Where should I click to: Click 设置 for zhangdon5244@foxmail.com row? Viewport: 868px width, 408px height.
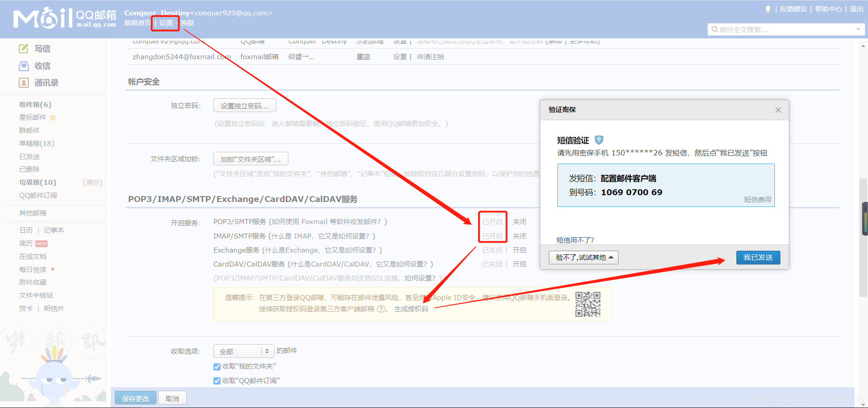click(400, 57)
